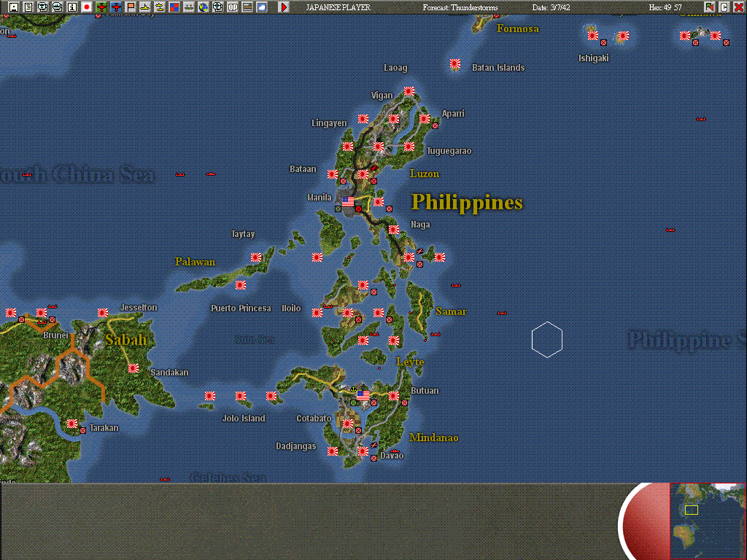Select the Japanese flag at Dadjangas

[x=333, y=451]
